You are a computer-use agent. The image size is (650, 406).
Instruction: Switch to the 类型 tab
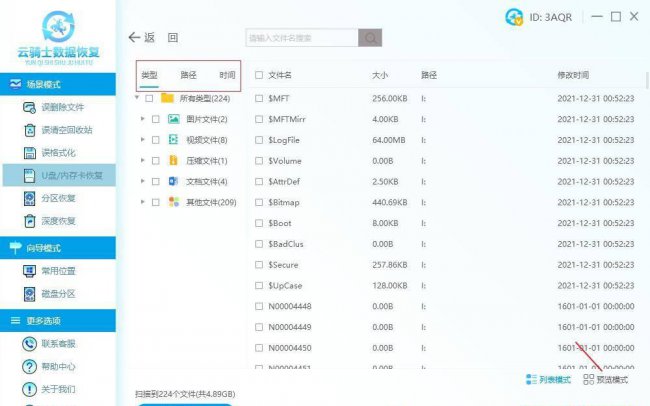point(149,75)
